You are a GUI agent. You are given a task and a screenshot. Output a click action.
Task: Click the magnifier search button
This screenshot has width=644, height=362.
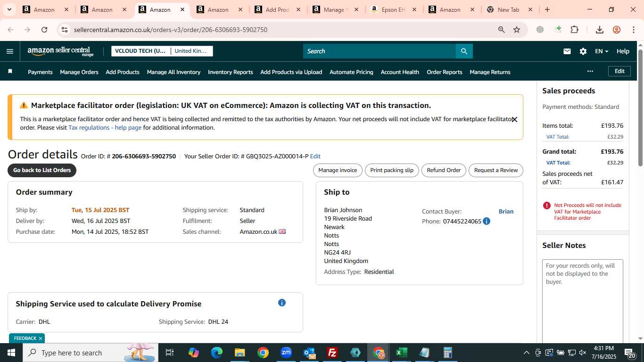[464, 51]
